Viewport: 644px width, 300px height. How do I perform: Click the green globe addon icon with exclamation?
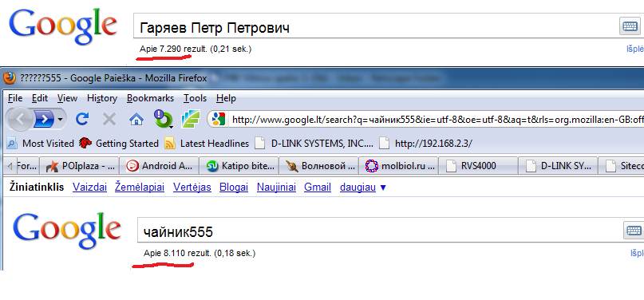coord(163,119)
